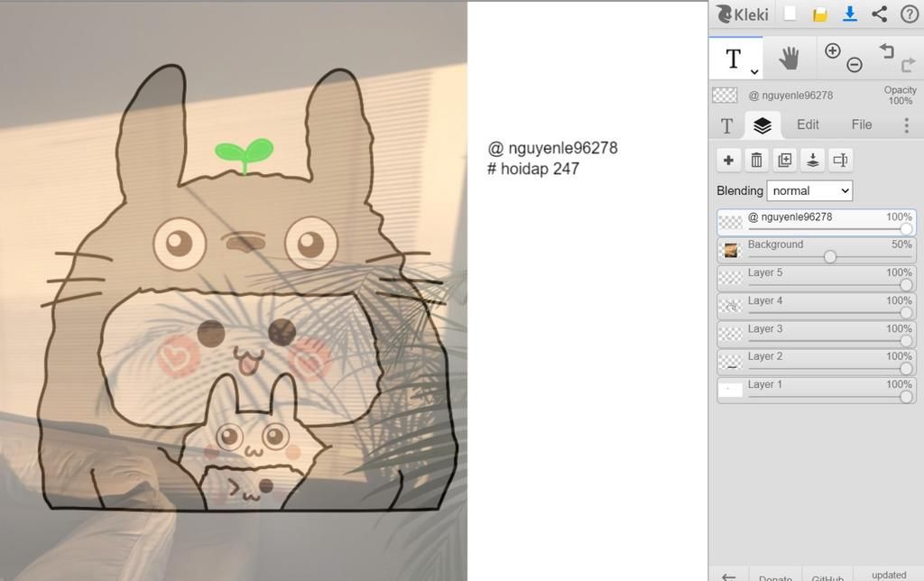This screenshot has height=581, width=924.
Task: Download the image with blue arrow icon
Action: point(850,14)
